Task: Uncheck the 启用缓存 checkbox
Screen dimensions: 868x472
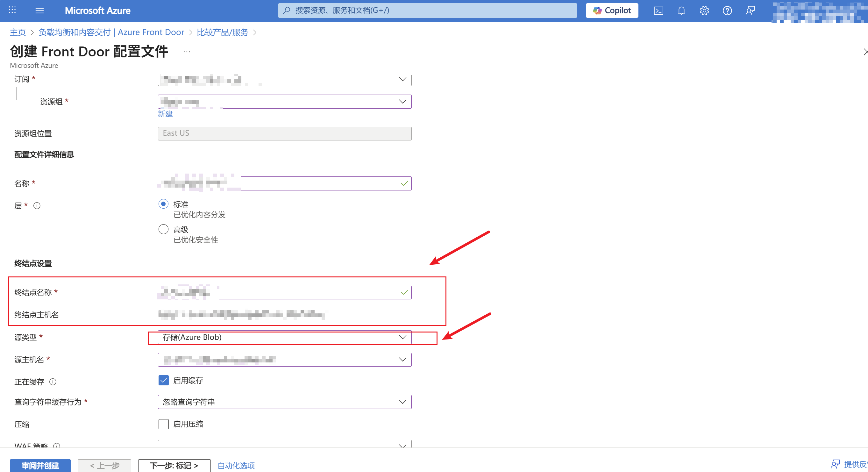Action: 163,380
